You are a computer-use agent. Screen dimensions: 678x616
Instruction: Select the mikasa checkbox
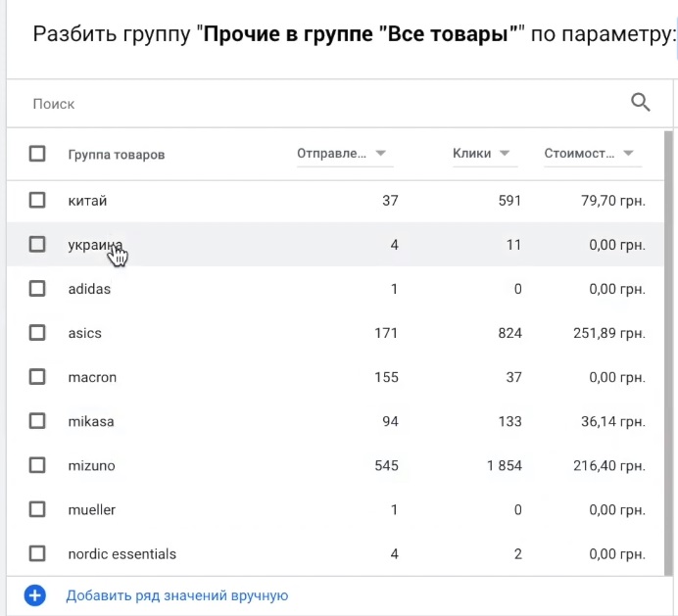[x=37, y=421]
